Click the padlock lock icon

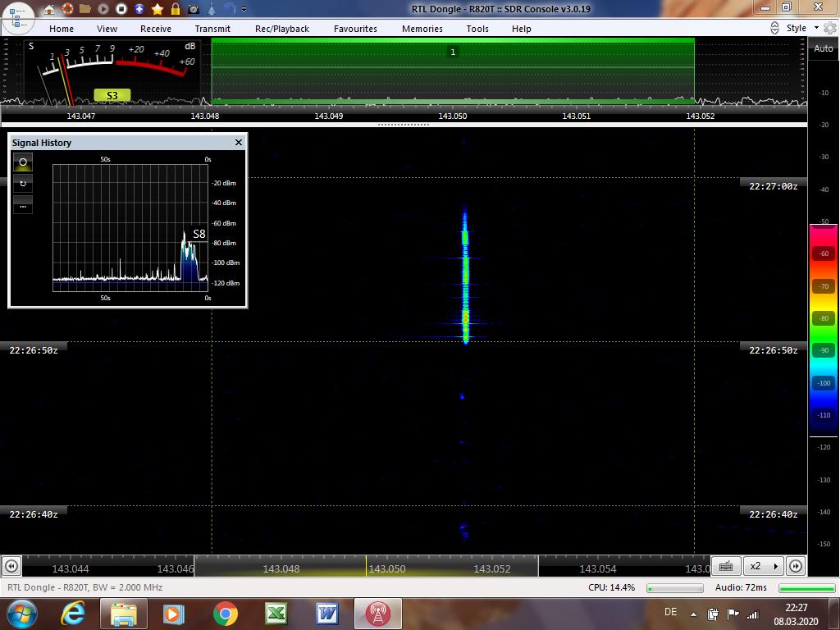[176, 9]
